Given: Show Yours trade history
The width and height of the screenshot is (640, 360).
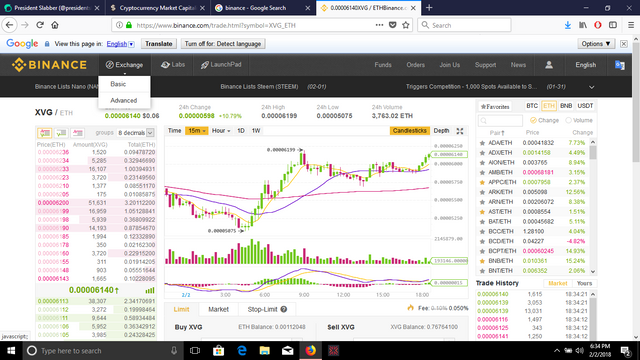Looking at the screenshot, I should pyautogui.click(x=584, y=283).
